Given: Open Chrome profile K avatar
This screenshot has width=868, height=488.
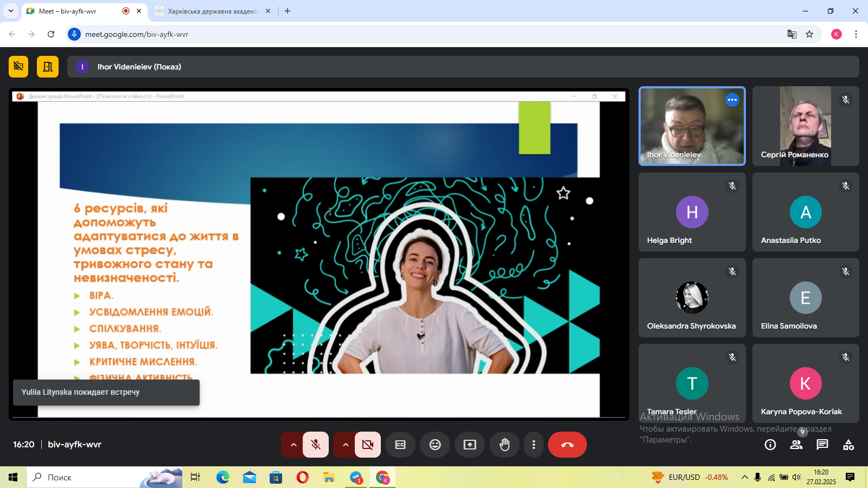Looking at the screenshot, I should (837, 34).
